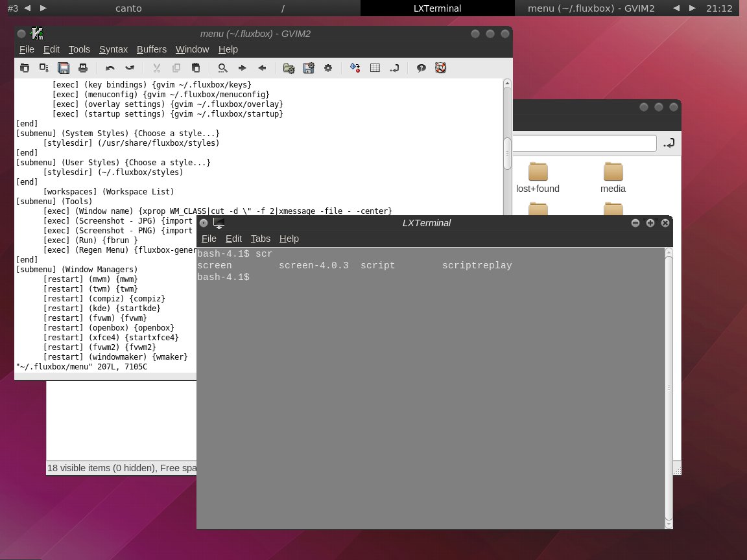
Task: Open the Help menu in GVIM
Action: [228, 49]
